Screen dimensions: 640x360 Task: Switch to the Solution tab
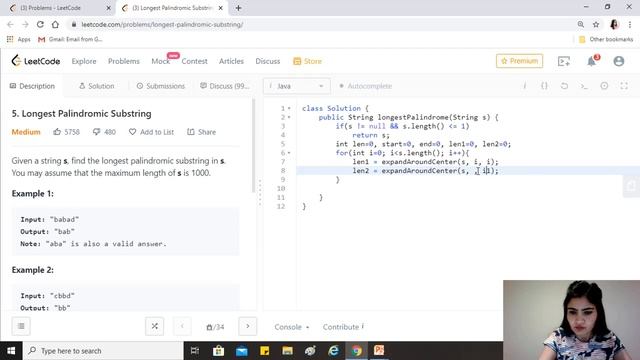pos(97,86)
